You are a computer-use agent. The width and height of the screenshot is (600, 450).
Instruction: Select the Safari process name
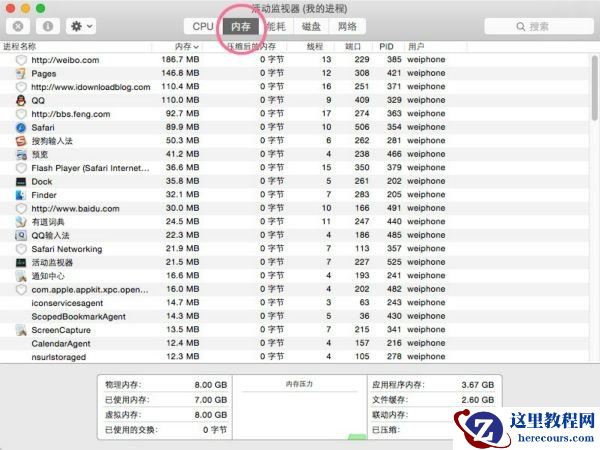pyautogui.click(x=43, y=127)
